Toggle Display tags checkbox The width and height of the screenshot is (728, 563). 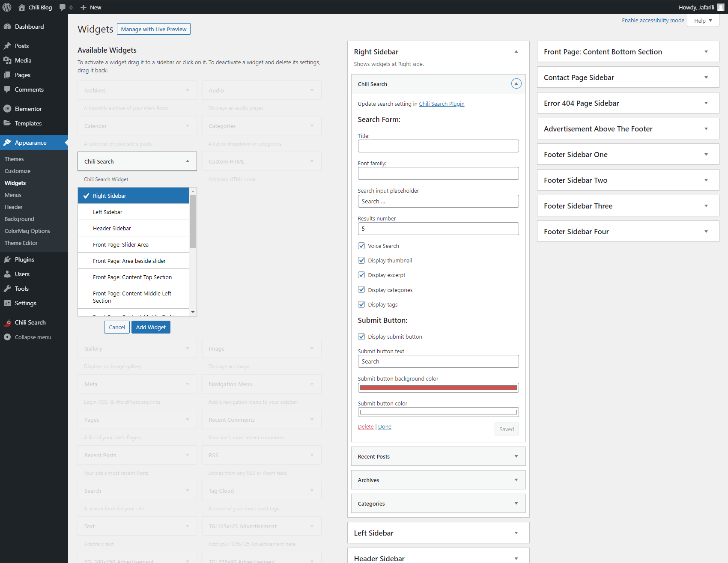pyautogui.click(x=361, y=304)
